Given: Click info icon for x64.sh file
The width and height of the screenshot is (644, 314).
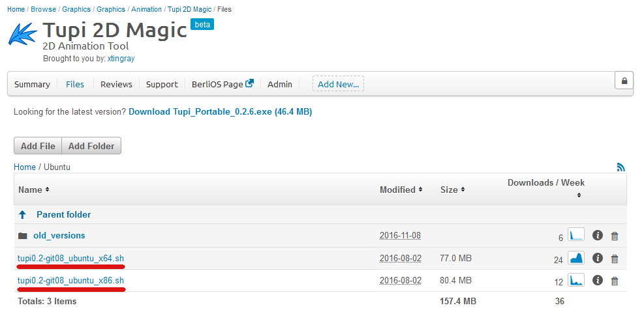Looking at the screenshot, I should pyautogui.click(x=597, y=259).
